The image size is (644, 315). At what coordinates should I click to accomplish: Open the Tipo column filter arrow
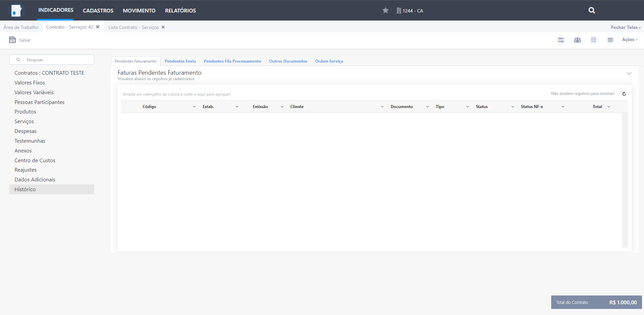click(467, 107)
